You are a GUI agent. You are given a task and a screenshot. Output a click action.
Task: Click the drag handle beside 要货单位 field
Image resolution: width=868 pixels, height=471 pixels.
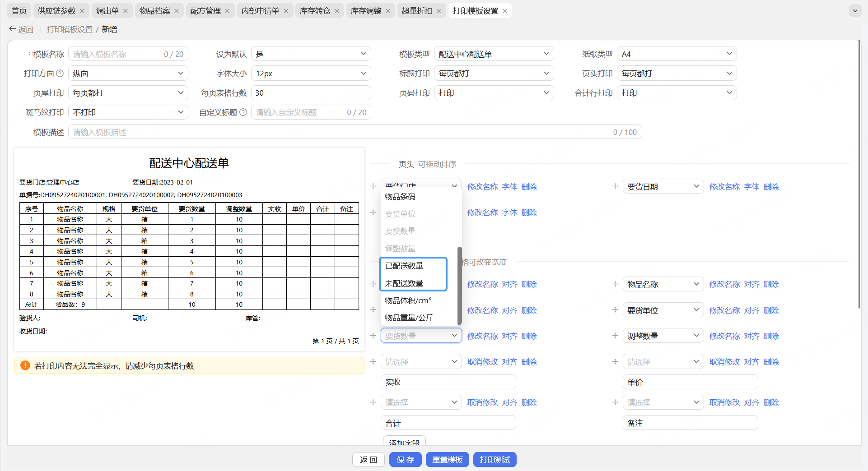click(x=615, y=310)
